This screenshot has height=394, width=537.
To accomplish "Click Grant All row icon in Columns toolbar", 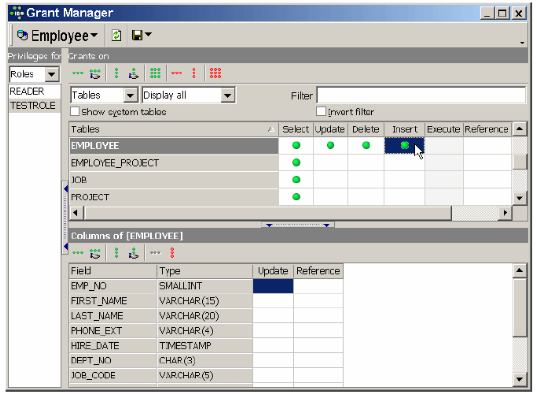I will click(78, 253).
